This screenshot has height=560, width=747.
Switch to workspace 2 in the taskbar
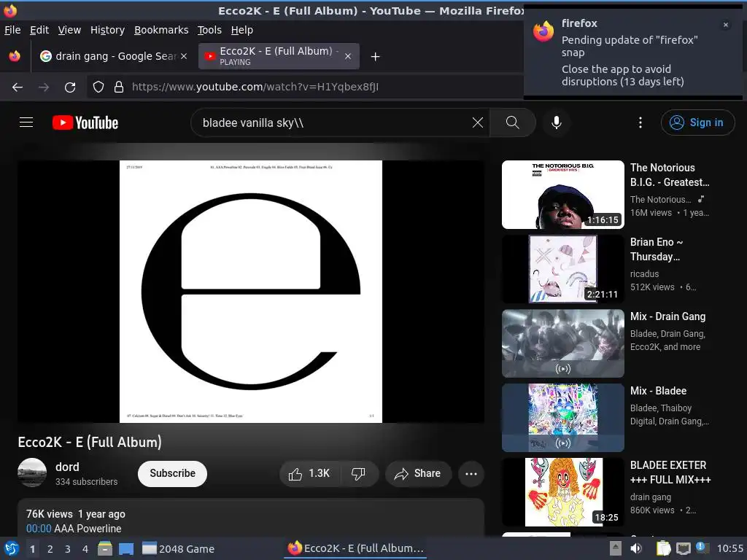coord(50,549)
